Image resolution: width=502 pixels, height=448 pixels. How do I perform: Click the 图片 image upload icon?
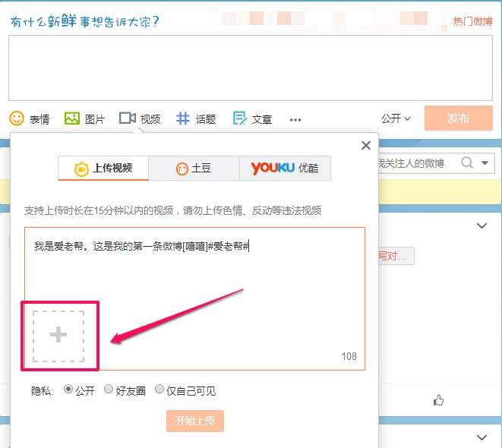click(72, 118)
